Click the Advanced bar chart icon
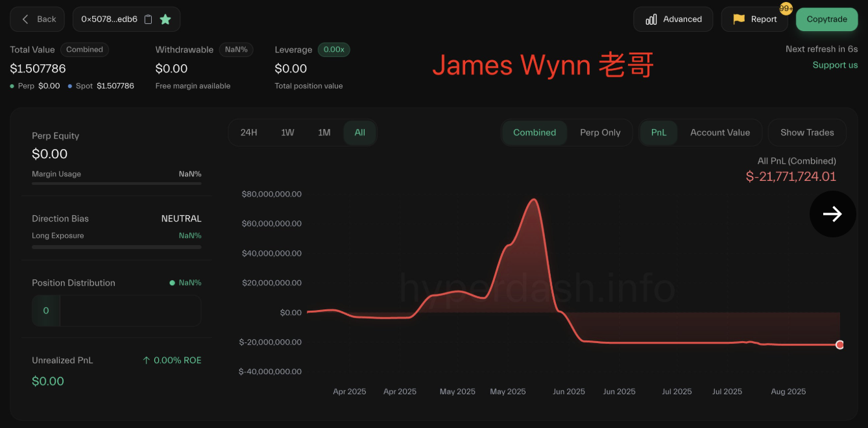 [x=651, y=19]
